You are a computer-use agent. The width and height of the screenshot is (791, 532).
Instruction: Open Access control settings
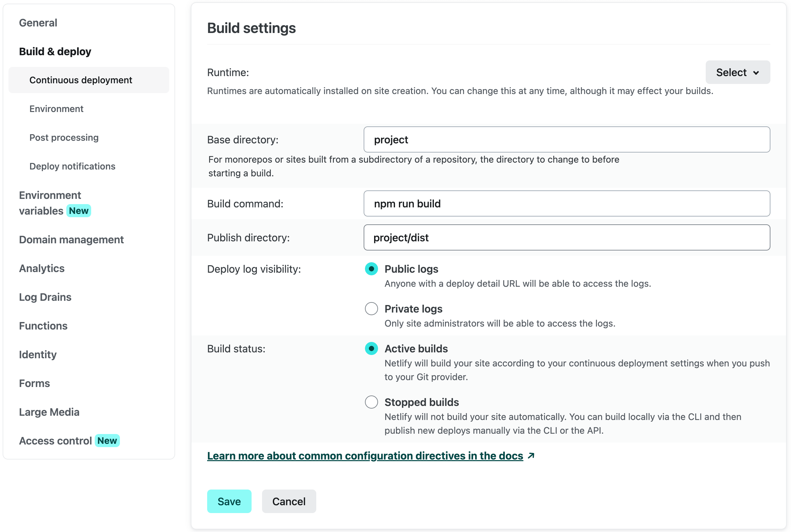[x=55, y=441]
